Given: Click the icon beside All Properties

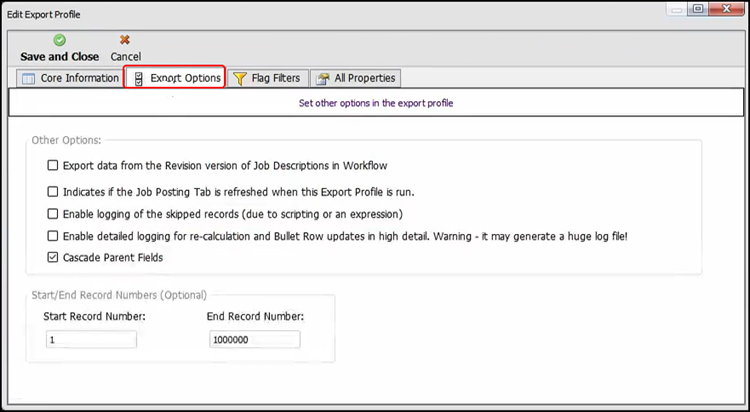Looking at the screenshot, I should (322, 78).
